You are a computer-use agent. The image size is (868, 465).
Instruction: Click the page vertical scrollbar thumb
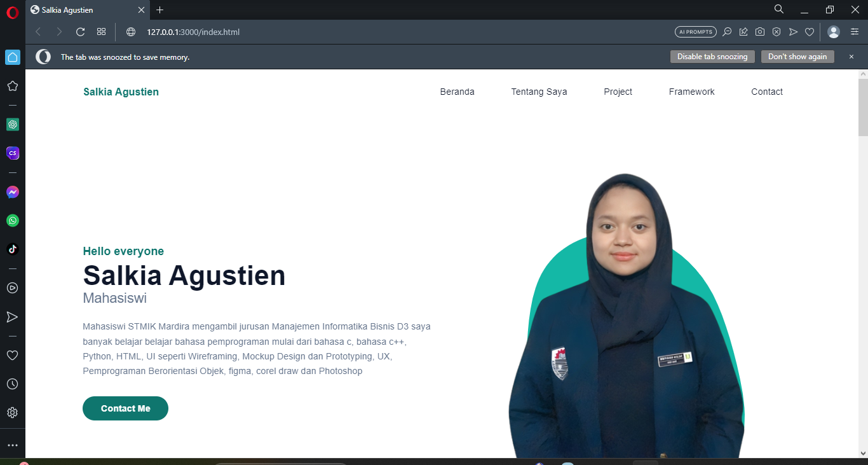pos(863,107)
